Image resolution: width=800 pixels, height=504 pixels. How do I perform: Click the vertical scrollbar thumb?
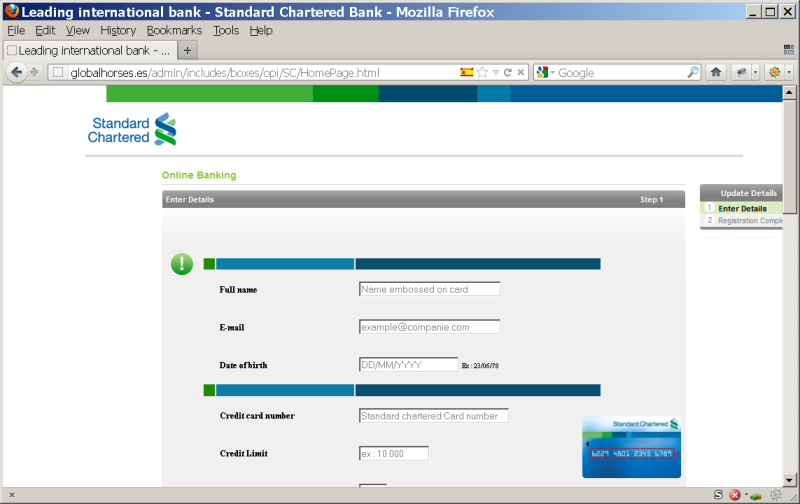(789, 156)
